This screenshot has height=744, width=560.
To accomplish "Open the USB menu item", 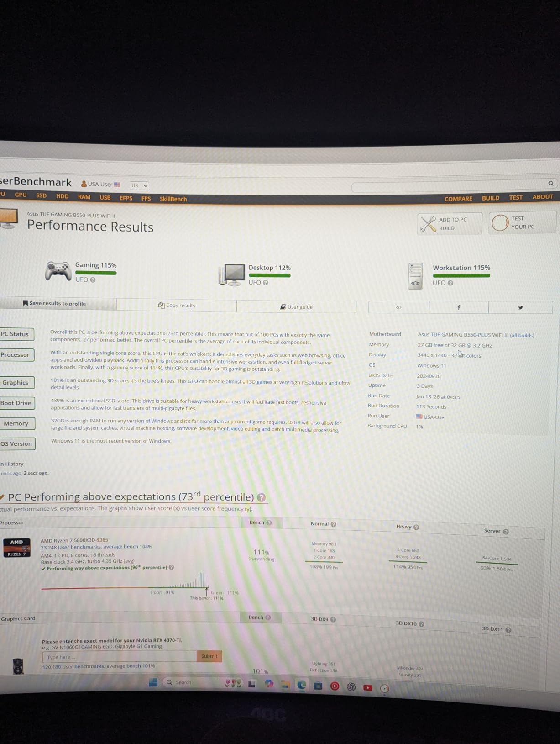I will [105, 197].
